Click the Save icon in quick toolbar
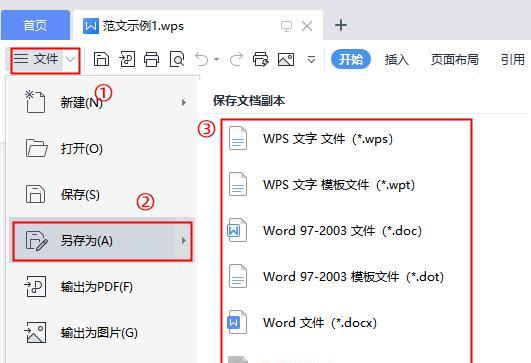Screen dimensions: 531x363 [101, 60]
